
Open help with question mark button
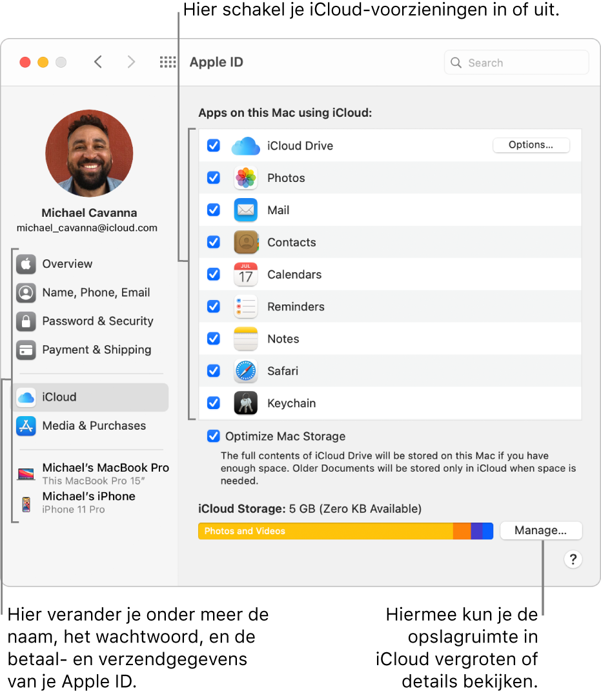pyautogui.click(x=573, y=559)
